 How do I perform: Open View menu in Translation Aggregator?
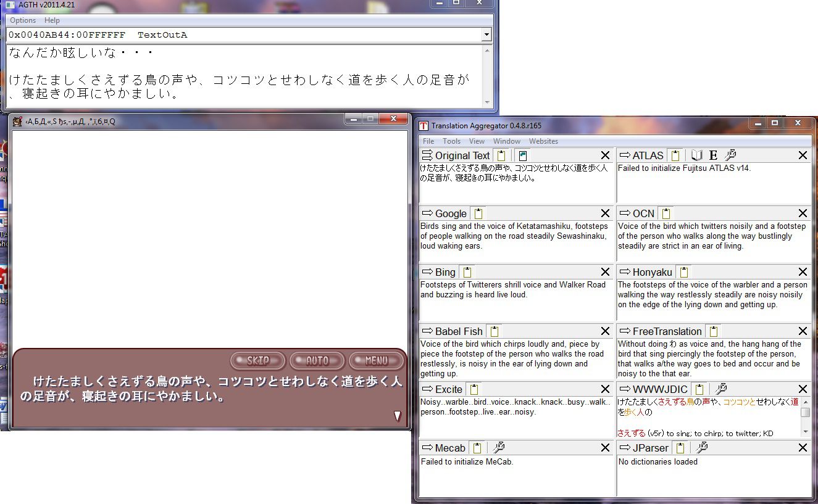click(x=477, y=141)
